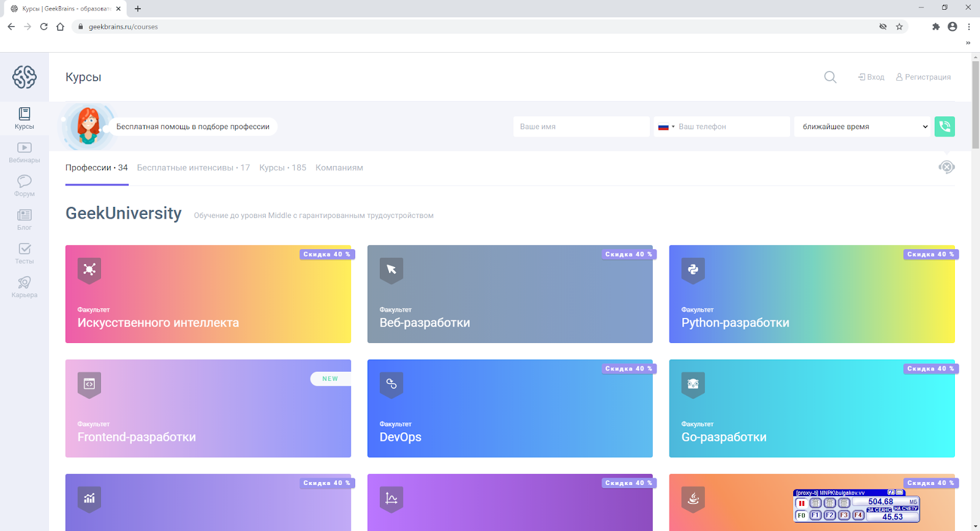Focus the Ваше имя input field

[581, 127]
